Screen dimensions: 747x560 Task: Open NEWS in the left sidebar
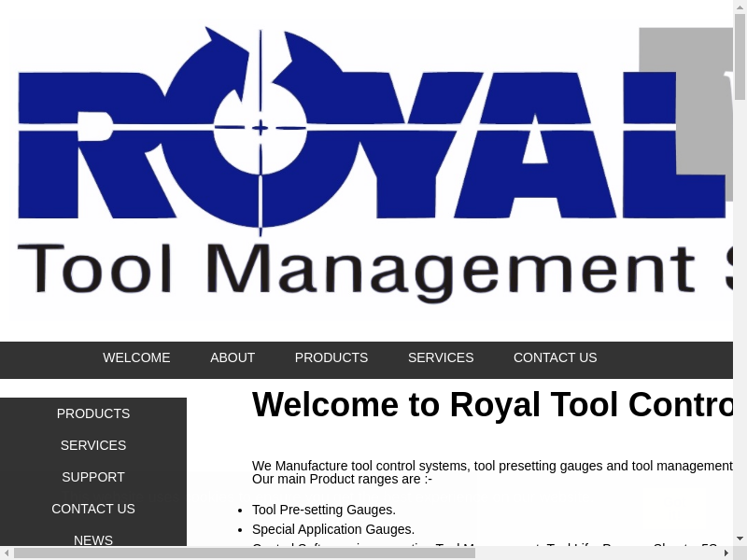pos(93,539)
